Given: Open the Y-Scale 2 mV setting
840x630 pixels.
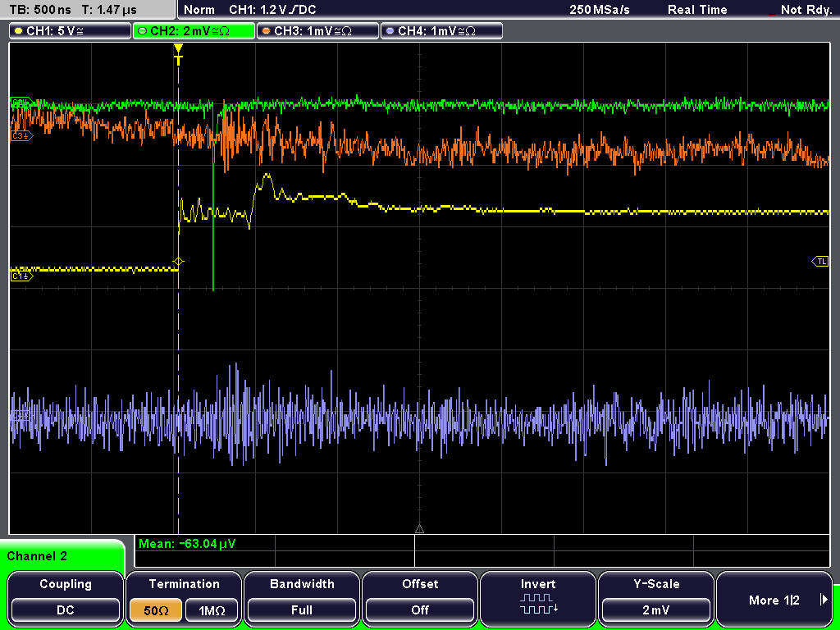Looking at the screenshot, I should [x=655, y=598].
